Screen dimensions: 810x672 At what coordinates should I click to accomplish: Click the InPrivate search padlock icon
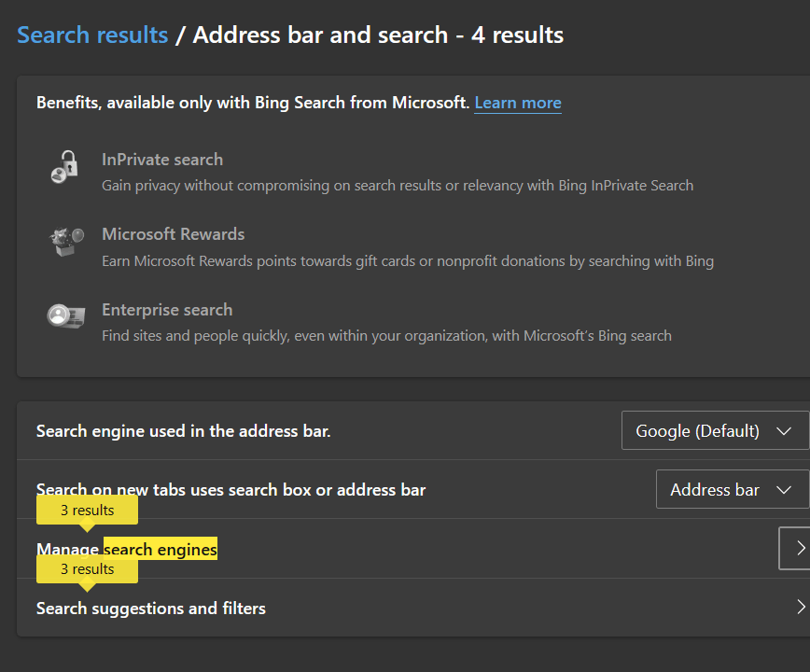click(65, 166)
